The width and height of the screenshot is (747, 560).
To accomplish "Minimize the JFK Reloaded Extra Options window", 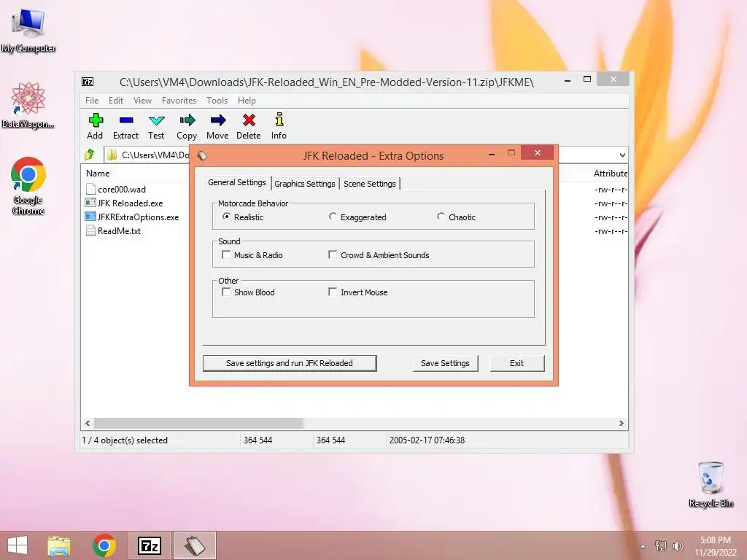I will (x=491, y=155).
